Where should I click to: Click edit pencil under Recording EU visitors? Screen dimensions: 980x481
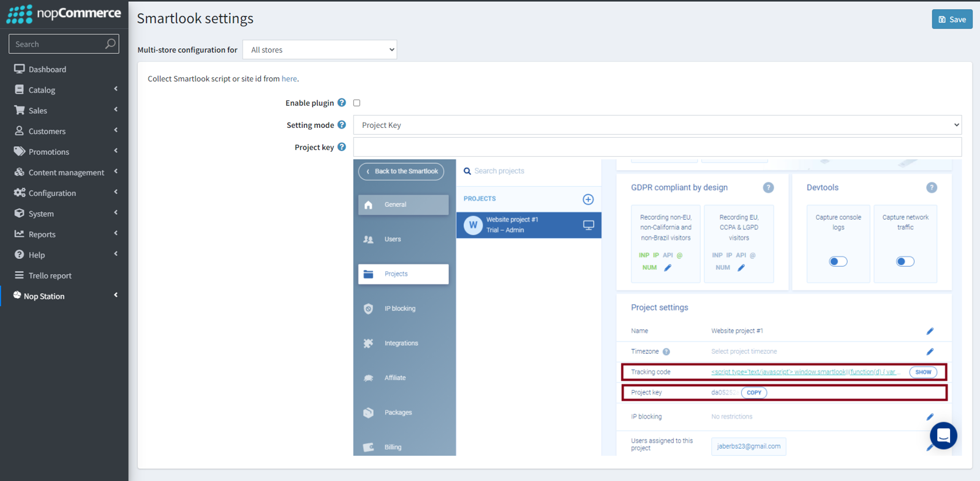741,267
